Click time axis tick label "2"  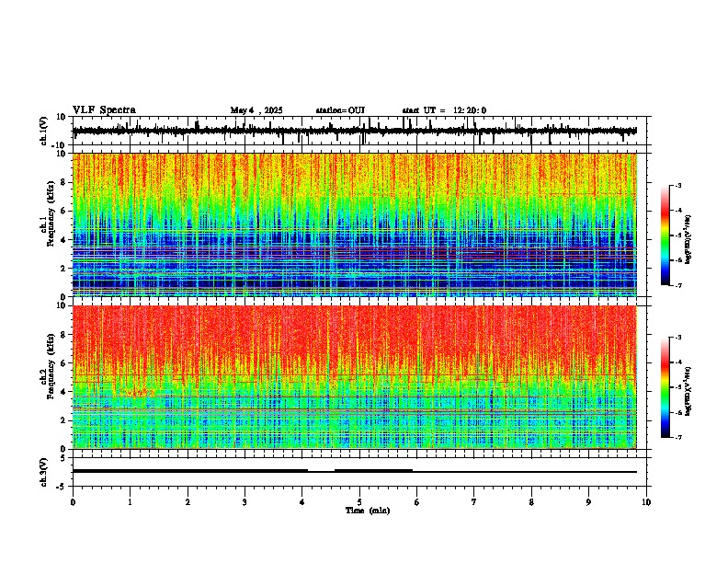tap(188, 502)
